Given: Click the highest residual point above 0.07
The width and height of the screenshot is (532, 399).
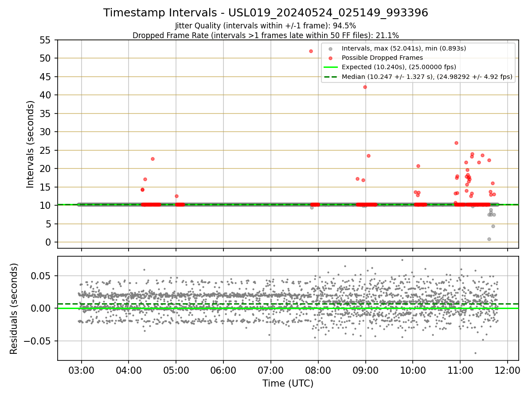Looking at the screenshot, I should (x=402, y=260).
